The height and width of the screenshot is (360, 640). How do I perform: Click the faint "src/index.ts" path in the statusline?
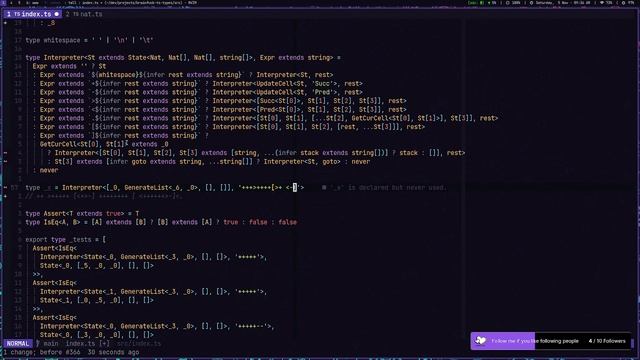tap(139, 344)
